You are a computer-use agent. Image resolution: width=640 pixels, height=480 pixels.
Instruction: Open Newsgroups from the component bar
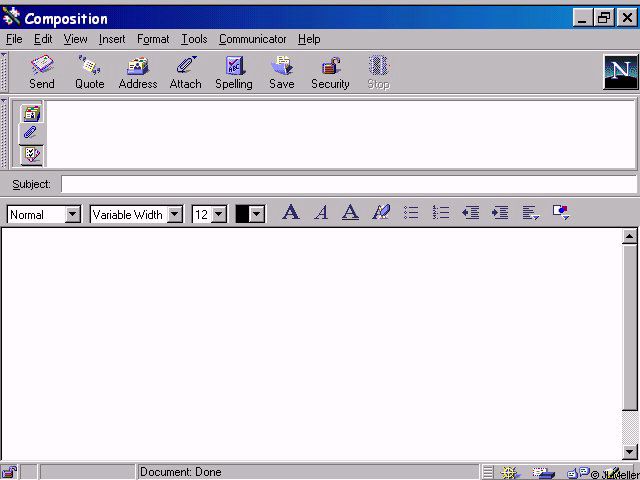click(578, 473)
